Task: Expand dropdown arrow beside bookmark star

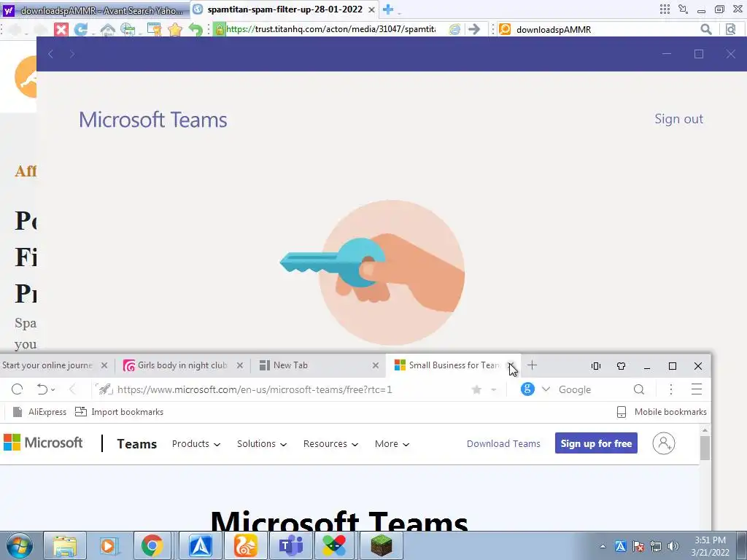Action: click(x=494, y=390)
